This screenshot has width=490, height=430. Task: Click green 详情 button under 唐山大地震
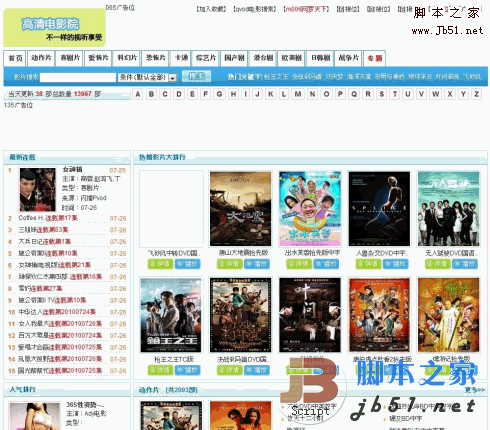pyautogui.click(x=230, y=264)
